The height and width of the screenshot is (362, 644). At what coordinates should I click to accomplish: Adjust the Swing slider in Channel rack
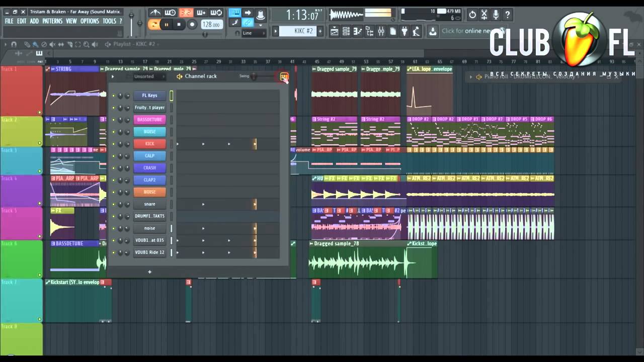(254, 76)
